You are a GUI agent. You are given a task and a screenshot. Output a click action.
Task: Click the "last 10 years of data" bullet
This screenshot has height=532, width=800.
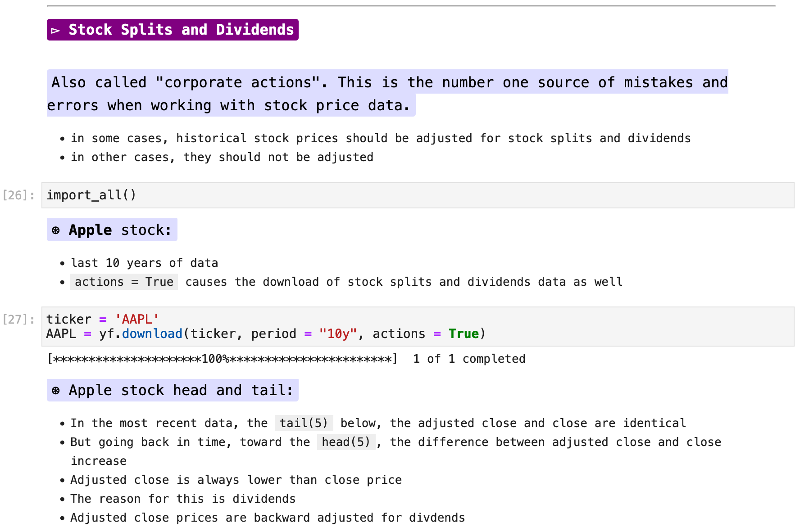coord(144,263)
